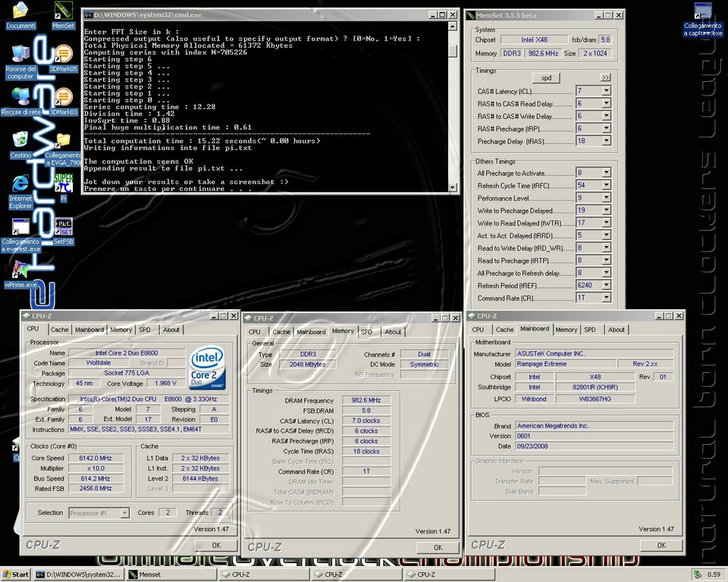This screenshot has height=582, width=728.
Task: Open the Write to Read Delayed (tWTR) dropdown
Action: click(607, 223)
